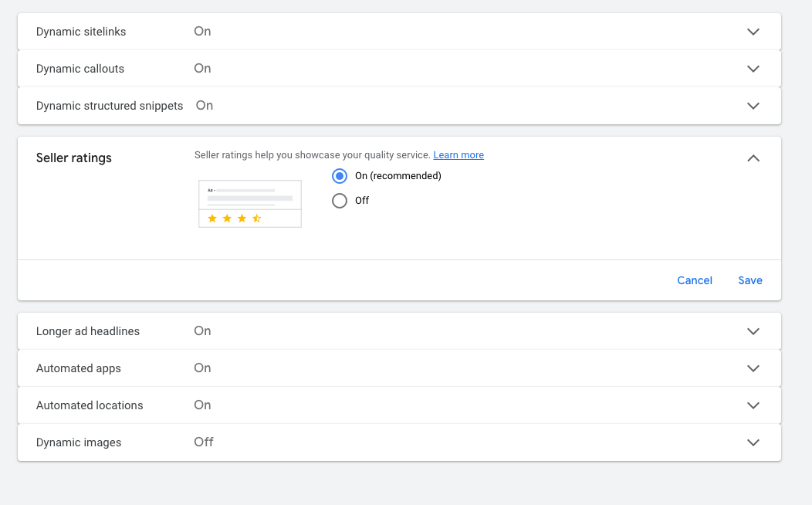The width and height of the screenshot is (812, 505).
Task: Open the Learn more link
Action: [458, 155]
